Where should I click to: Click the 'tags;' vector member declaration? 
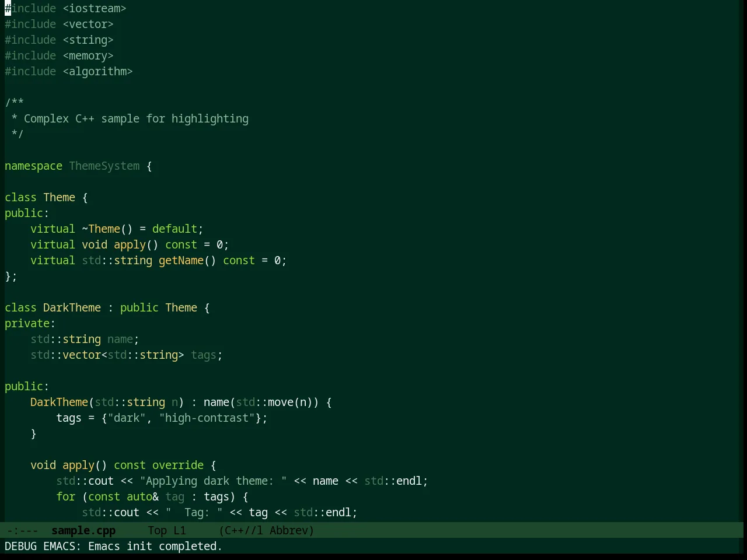click(x=207, y=355)
